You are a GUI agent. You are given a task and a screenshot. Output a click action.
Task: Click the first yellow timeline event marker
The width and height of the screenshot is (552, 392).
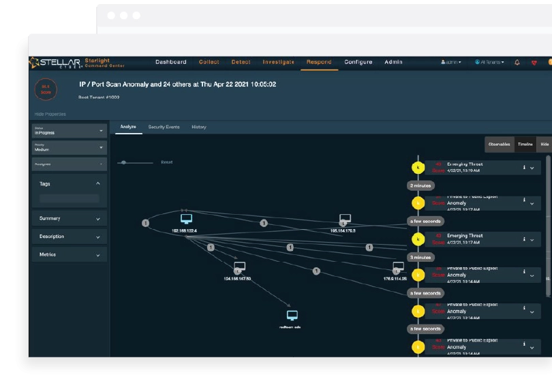point(417,167)
